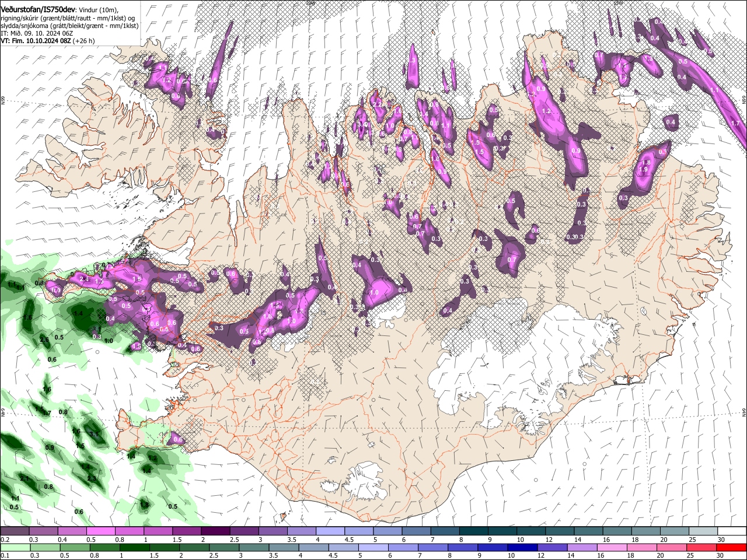Viewport: 747px width, 560px height.
Task: Click the snow legend swatch between 0.2 and 0.3
Action: pyautogui.click(x=15, y=531)
